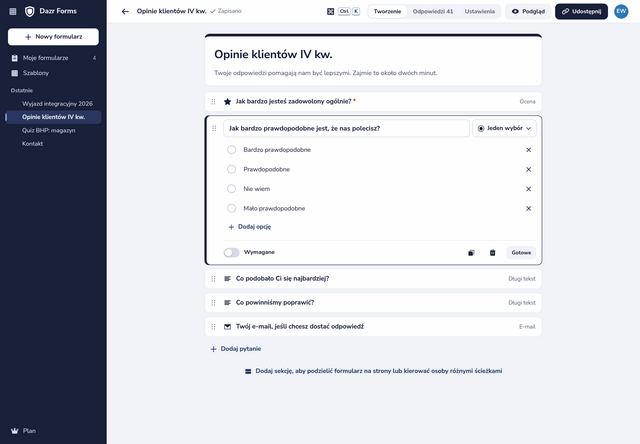Remove the "Nie wiem" option
The image size is (640, 444).
click(528, 189)
